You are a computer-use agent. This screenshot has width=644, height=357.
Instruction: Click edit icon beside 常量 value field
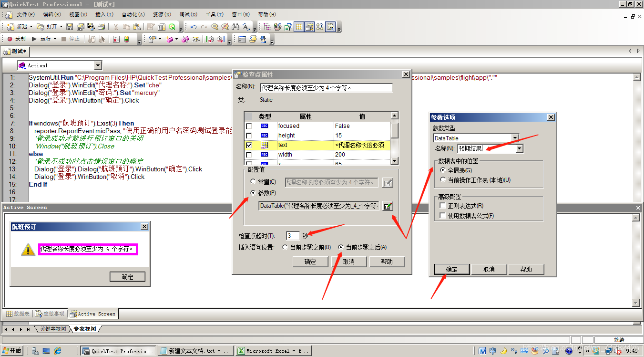pyautogui.click(x=388, y=182)
